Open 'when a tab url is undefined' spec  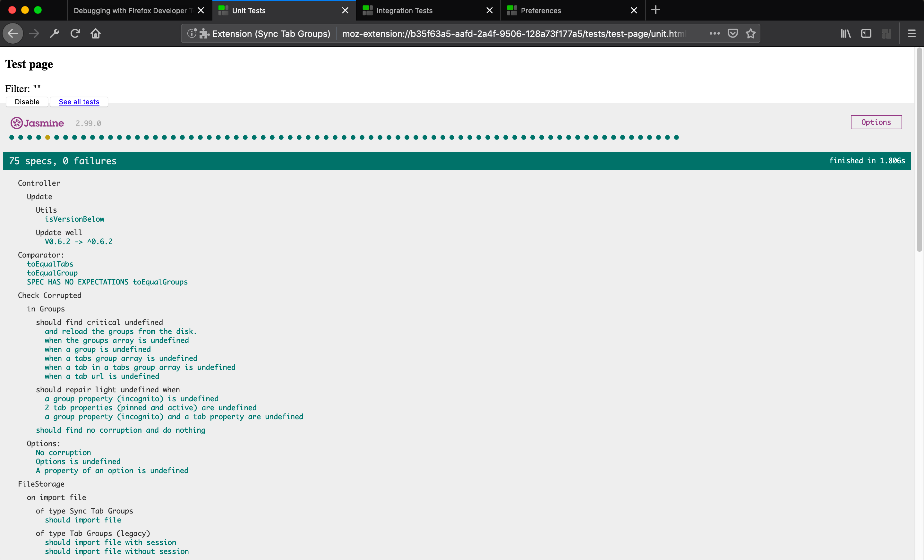tap(102, 377)
